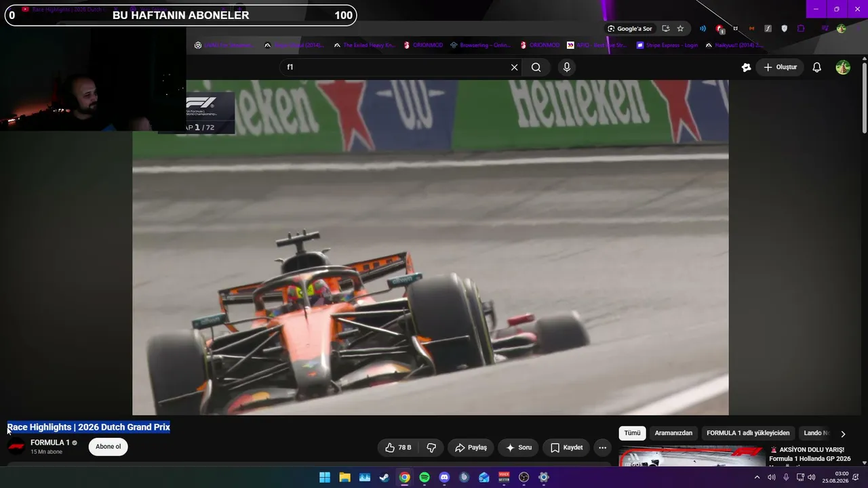Viewport: 868px width, 488px height.
Task: Open Chrome profile avatar in toolbar
Action: pyautogui.click(x=841, y=28)
